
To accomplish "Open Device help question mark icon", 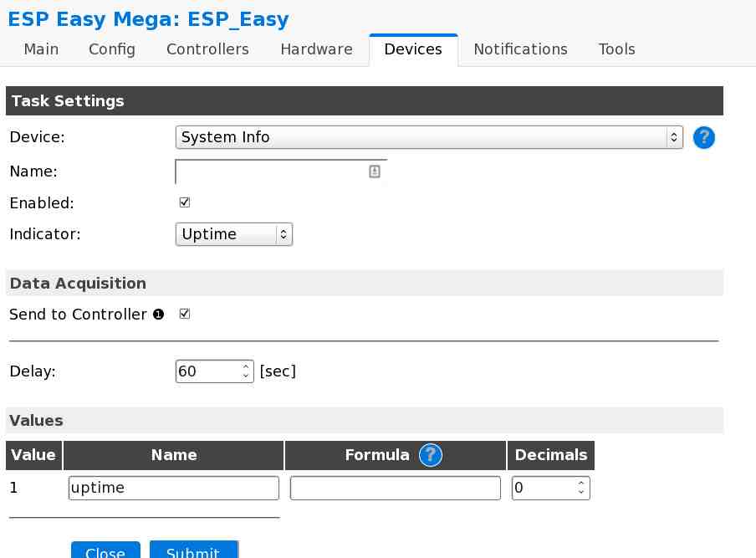I will coord(703,138).
